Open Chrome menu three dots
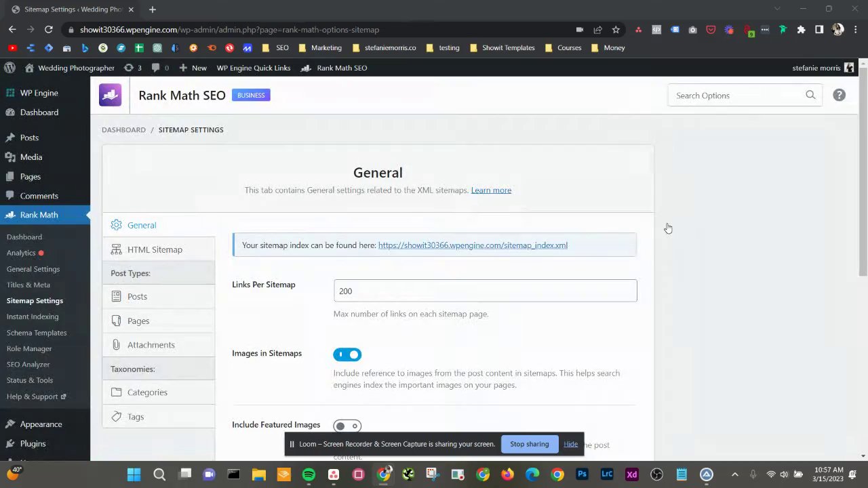The image size is (868, 488). [856, 29]
